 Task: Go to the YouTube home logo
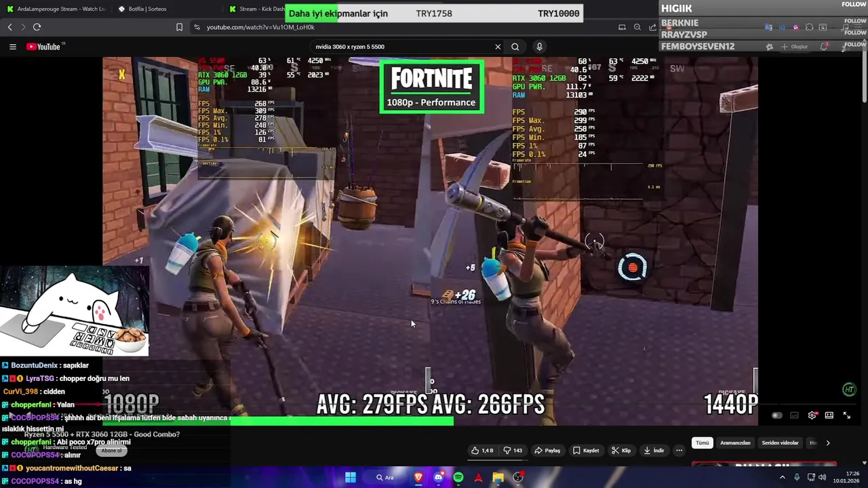pyautogui.click(x=44, y=47)
